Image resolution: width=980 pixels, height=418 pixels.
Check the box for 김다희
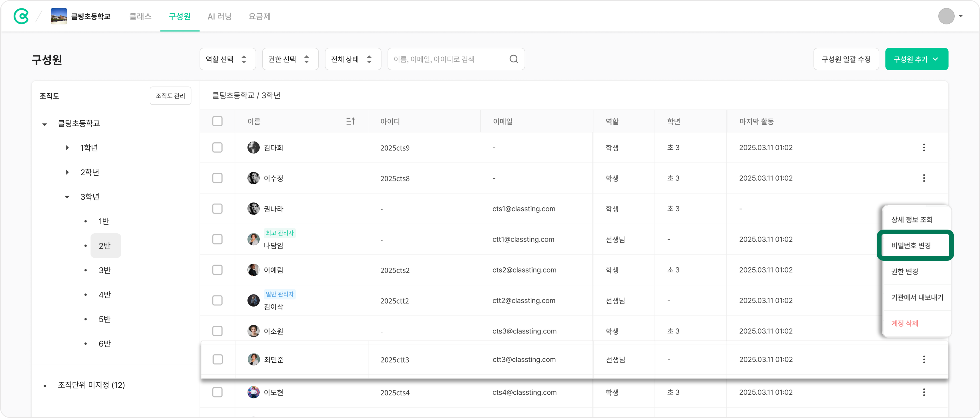coord(217,147)
